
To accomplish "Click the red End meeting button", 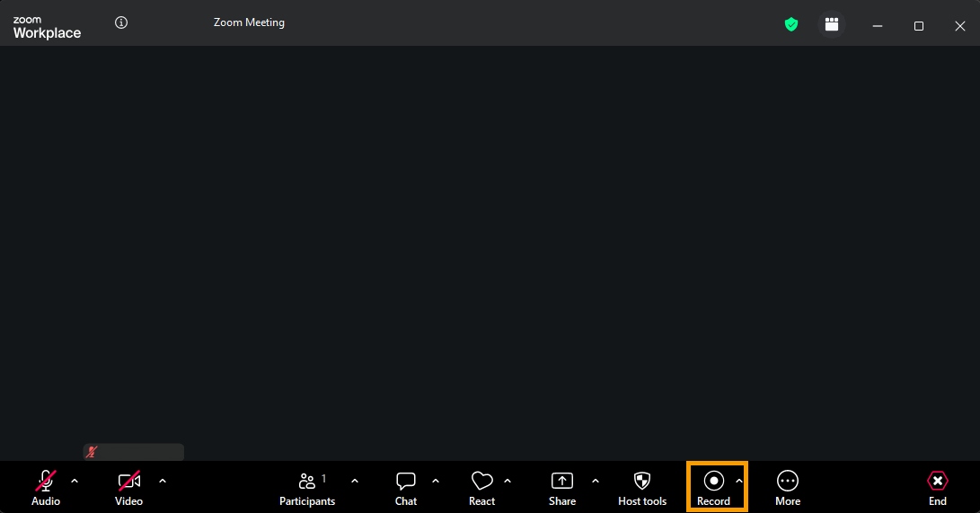I will point(938,487).
